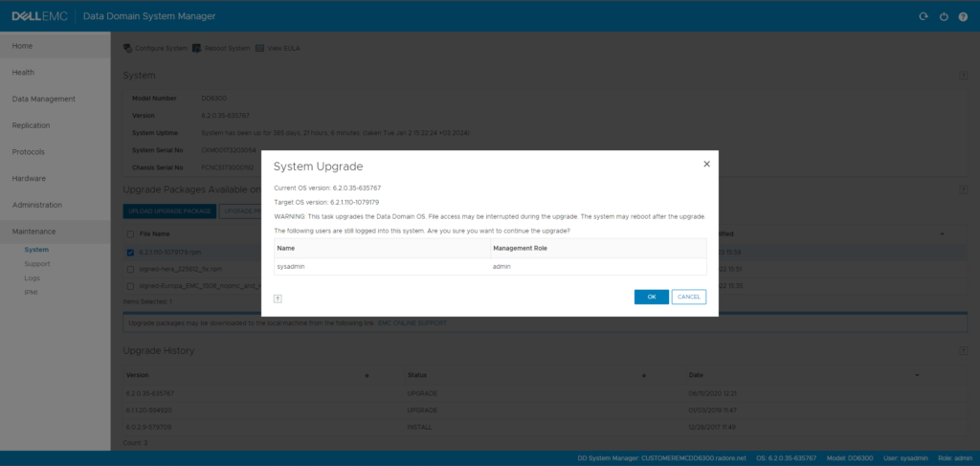Check the signed-hera_225612_fix.rpm package checkbox
Screen dimensions: 980x466
tap(131, 270)
